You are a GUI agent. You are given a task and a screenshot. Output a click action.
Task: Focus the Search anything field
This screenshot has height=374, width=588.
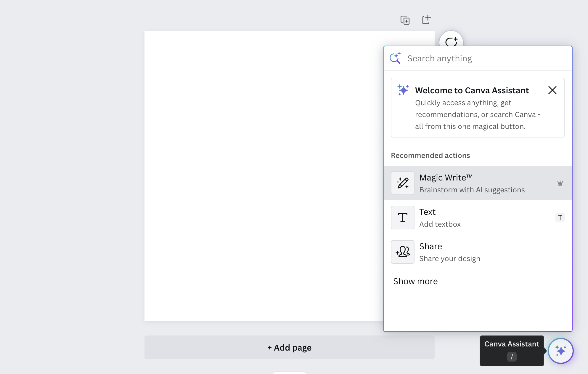(478, 58)
